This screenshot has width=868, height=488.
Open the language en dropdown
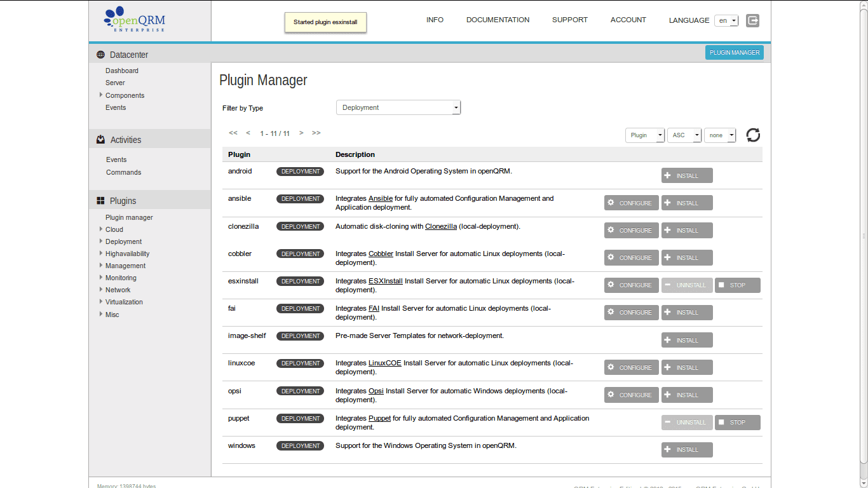click(x=726, y=20)
